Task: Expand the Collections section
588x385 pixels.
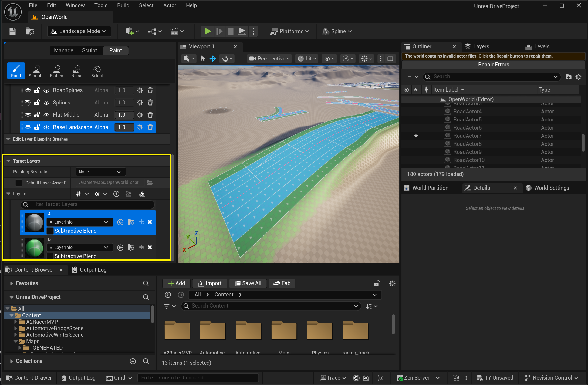Action: pos(11,361)
